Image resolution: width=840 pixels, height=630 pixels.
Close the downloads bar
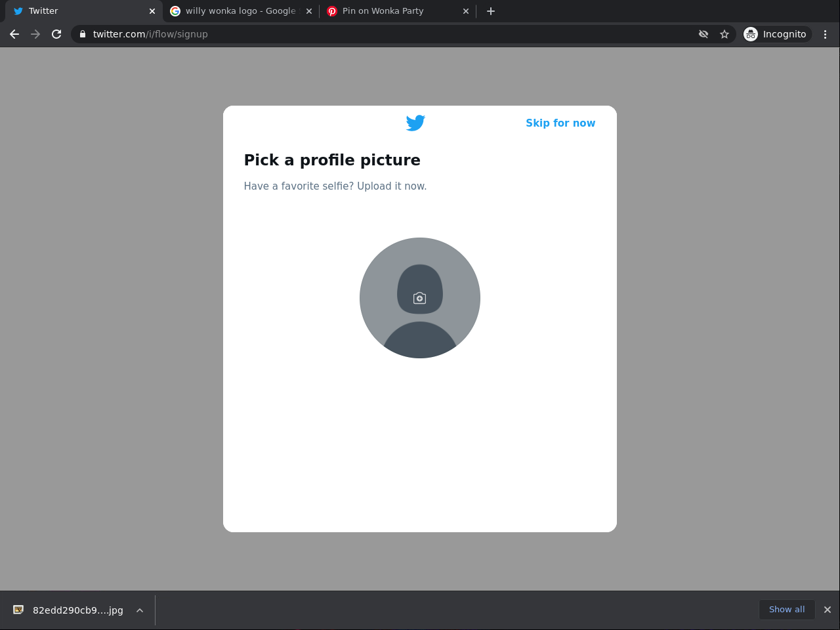[828, 610]
